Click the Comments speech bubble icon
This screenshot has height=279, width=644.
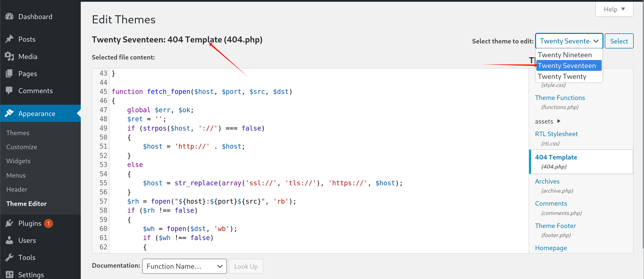coord(9,91)
